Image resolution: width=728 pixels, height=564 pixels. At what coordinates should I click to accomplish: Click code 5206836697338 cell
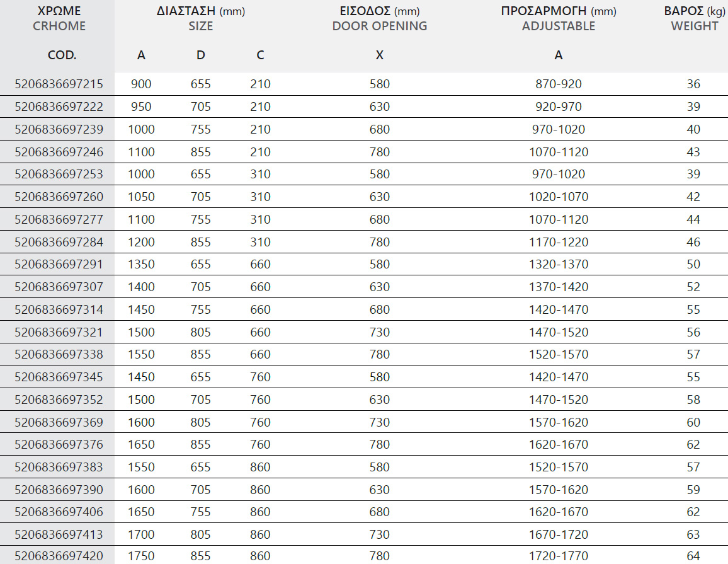pos(59,355)
